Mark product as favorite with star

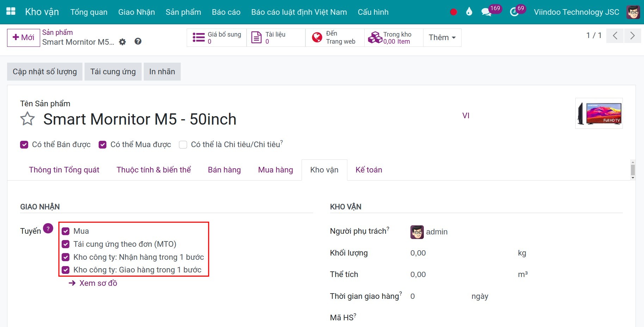pos(27,119)
